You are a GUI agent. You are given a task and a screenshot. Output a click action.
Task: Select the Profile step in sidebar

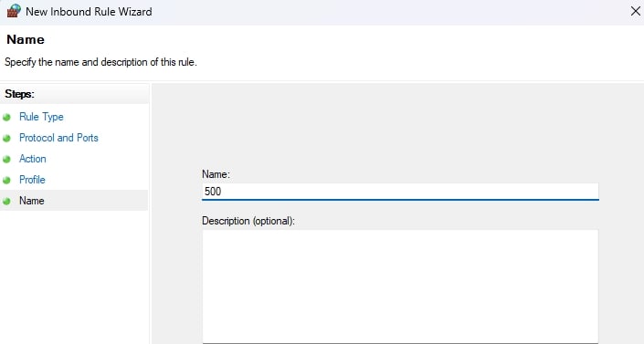point(32,180)
